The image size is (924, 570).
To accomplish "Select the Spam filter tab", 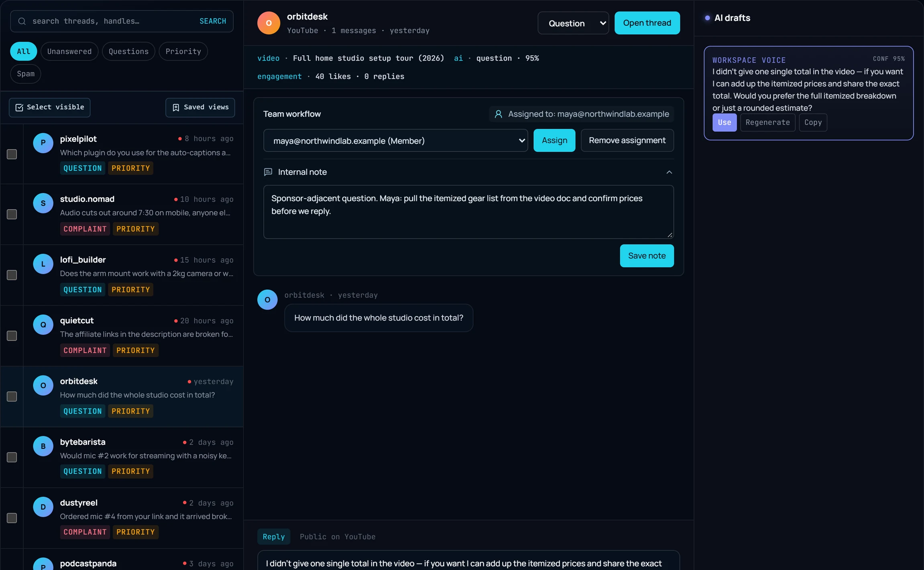I will click(x=26, y=74).
